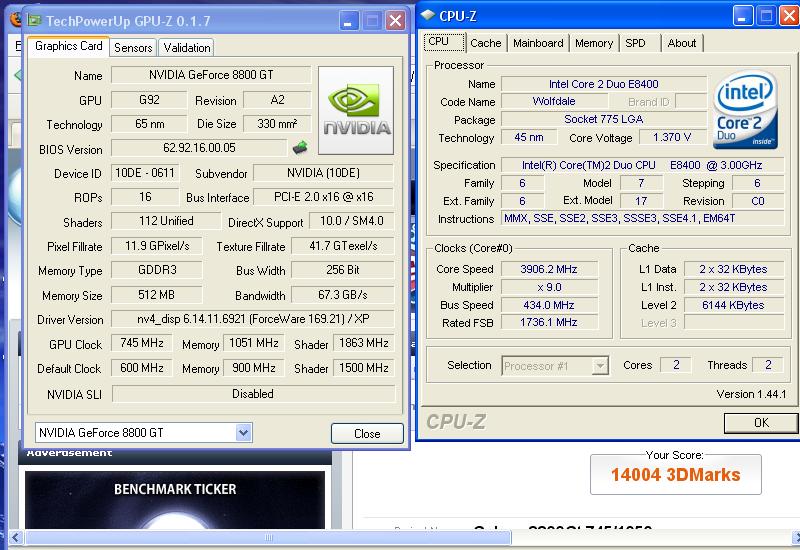Switch to the Cache tab in CPU-Z
The image size is (800, 550).
pos(485,43)
